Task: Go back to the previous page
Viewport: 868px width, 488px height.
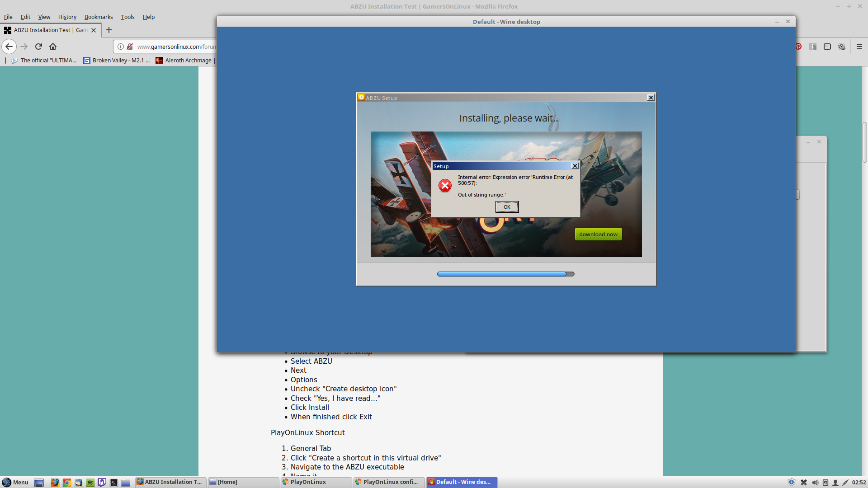Action: (9, 47)
